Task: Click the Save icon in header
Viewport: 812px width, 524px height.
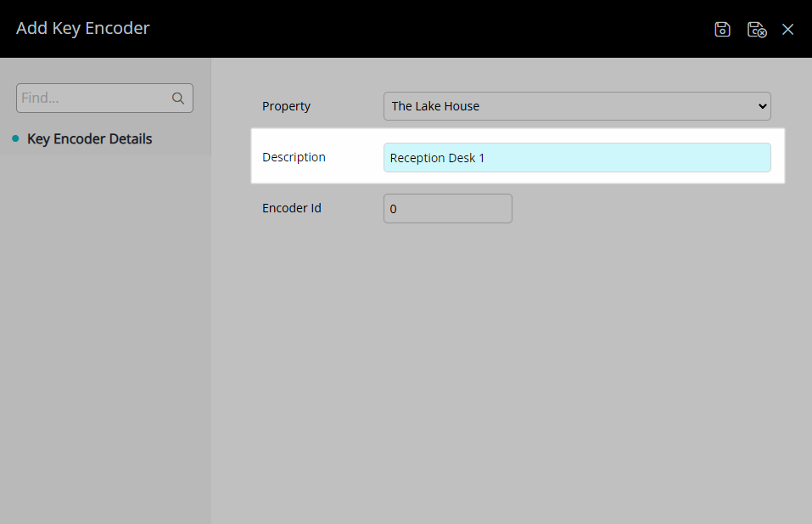Action: click(x=722, y=29)
